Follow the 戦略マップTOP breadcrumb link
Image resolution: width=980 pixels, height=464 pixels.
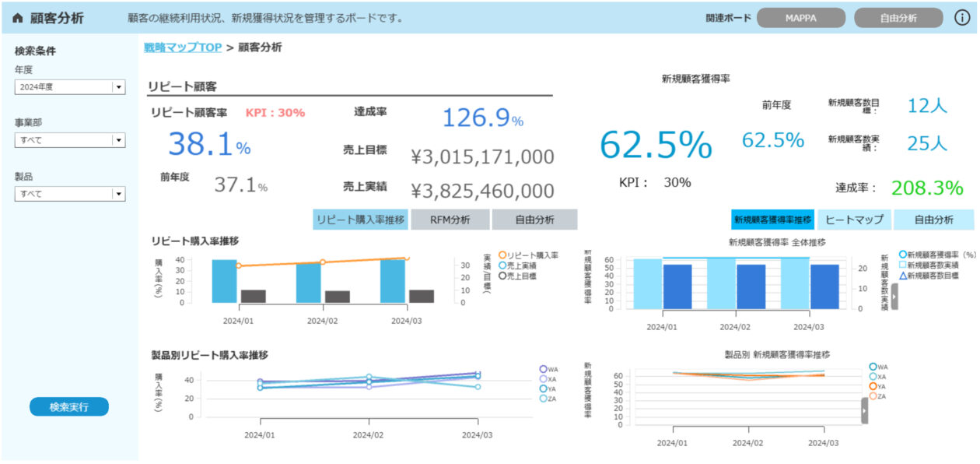coord(183,47)
